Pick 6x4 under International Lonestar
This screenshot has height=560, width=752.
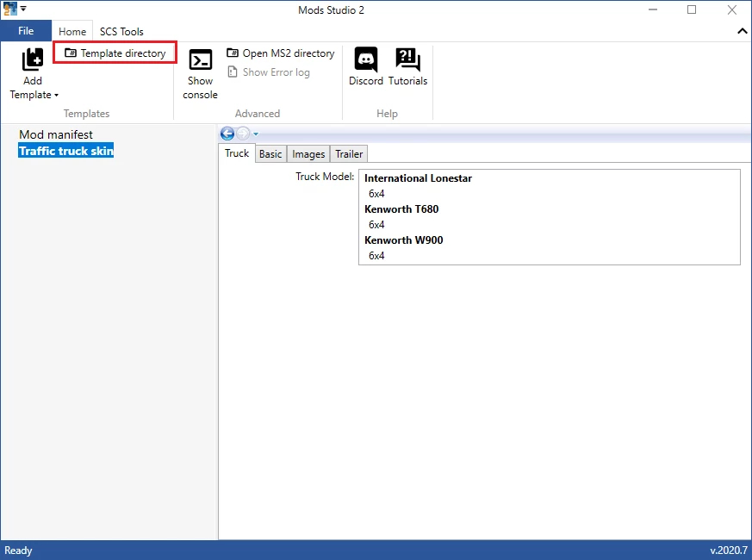click(x=376, y=194)
